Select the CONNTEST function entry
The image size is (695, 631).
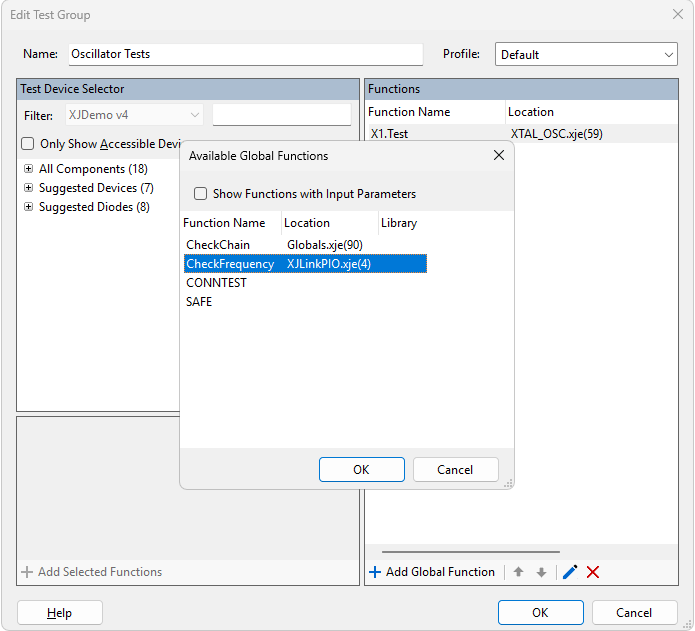(x=216, y=283)
